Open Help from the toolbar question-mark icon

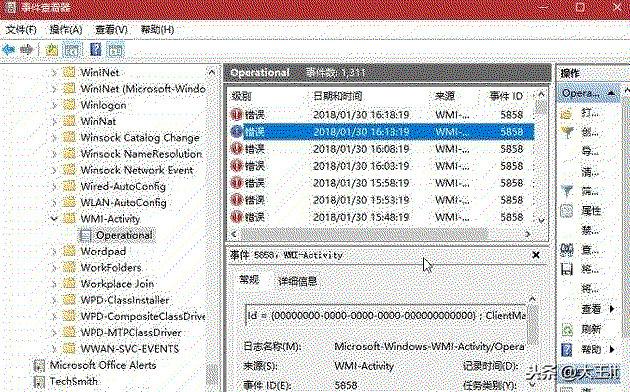click(96, 50)
